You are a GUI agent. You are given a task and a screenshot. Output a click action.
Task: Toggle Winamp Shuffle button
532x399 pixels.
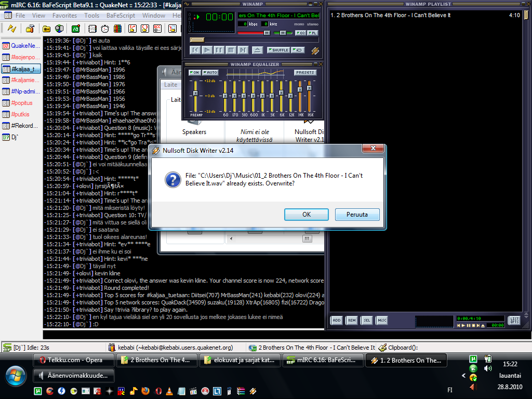(x=278, y=50)
